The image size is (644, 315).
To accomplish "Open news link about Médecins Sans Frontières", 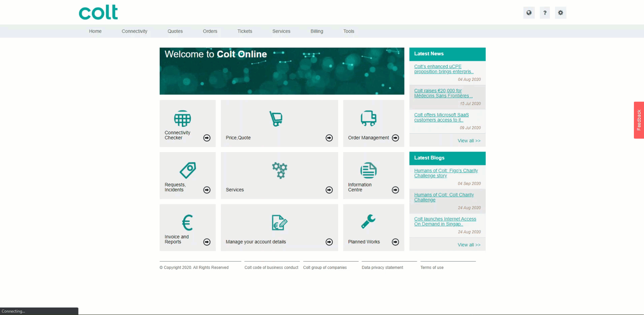I will click(x=443, y=93).
